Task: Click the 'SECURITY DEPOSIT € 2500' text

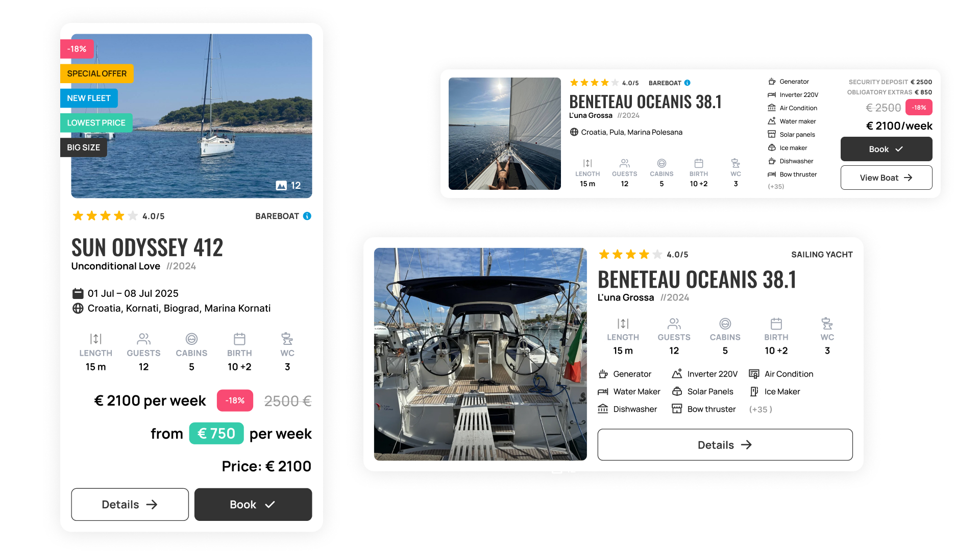Action: point(890,82)
